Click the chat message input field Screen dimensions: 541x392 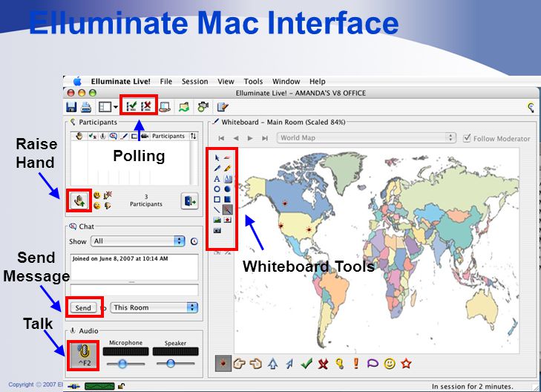tap(134, 290)
